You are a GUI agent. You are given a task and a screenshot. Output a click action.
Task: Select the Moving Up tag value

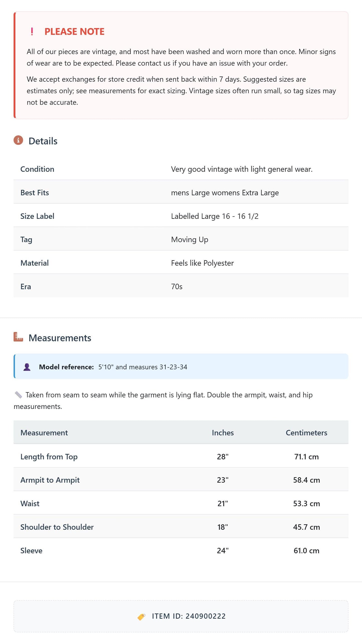coord(190,240)
